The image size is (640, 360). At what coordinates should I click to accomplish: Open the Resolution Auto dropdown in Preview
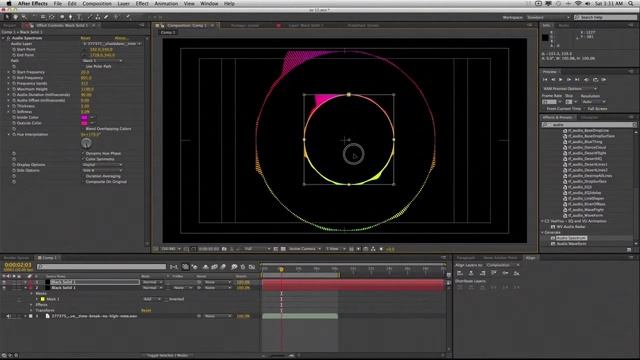(593, 102)
